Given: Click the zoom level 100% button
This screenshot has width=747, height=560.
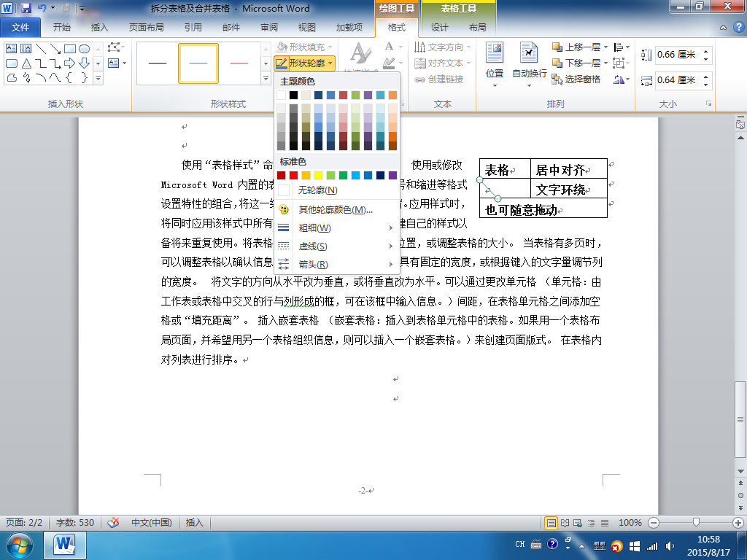Looking at the screenshot, I should 630,522.
